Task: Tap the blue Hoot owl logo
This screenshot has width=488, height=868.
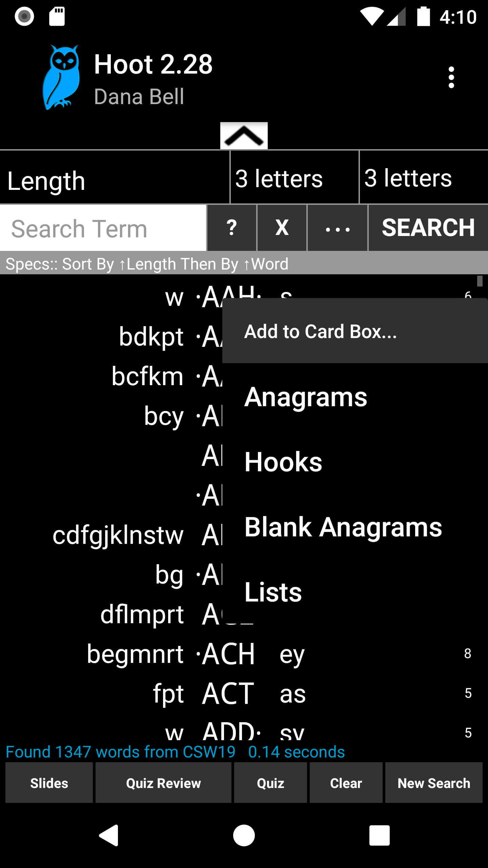Action: pos(61,78)
